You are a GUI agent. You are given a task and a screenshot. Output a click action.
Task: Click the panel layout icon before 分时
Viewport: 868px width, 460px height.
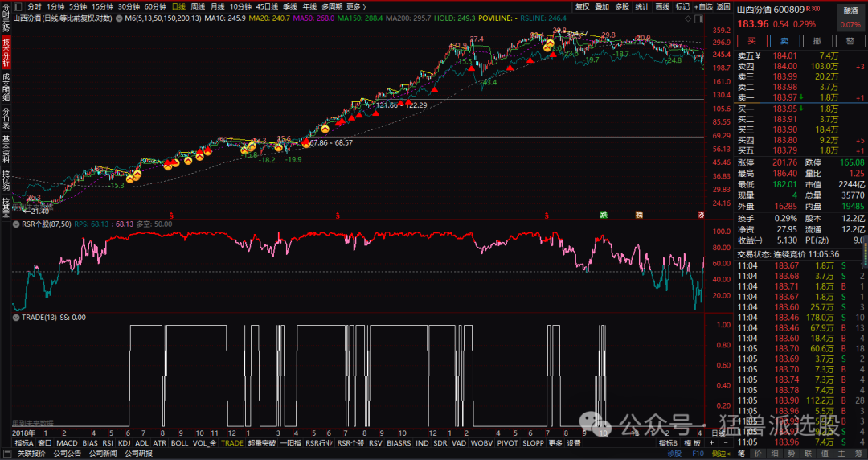click(18, 6)
